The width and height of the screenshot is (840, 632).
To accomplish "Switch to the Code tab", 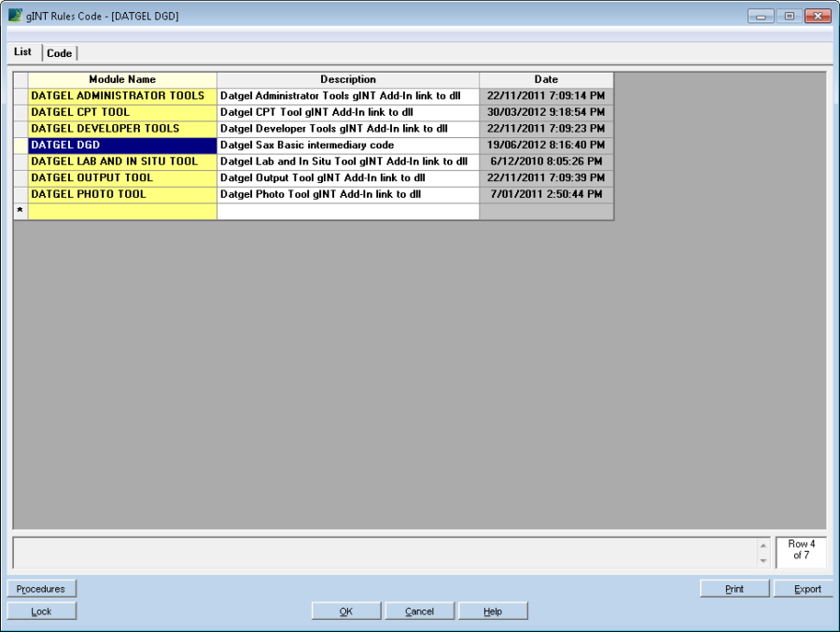I will tap(60, 53).
